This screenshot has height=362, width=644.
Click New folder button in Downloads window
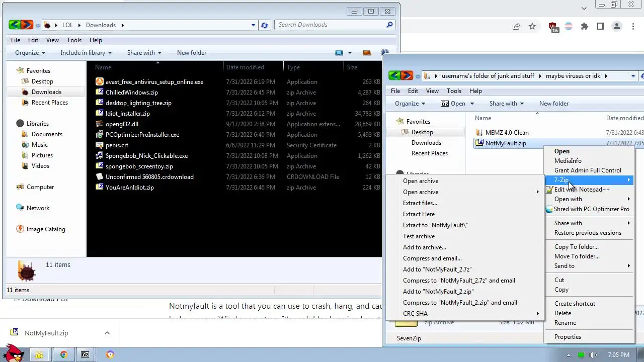pyautogui.click(x=192, y=53)
